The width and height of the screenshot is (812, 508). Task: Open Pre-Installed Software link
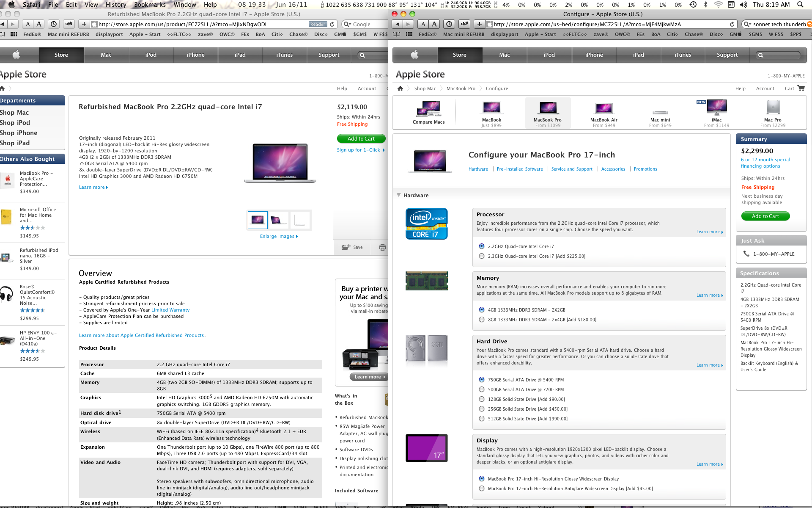click(520, 169)
